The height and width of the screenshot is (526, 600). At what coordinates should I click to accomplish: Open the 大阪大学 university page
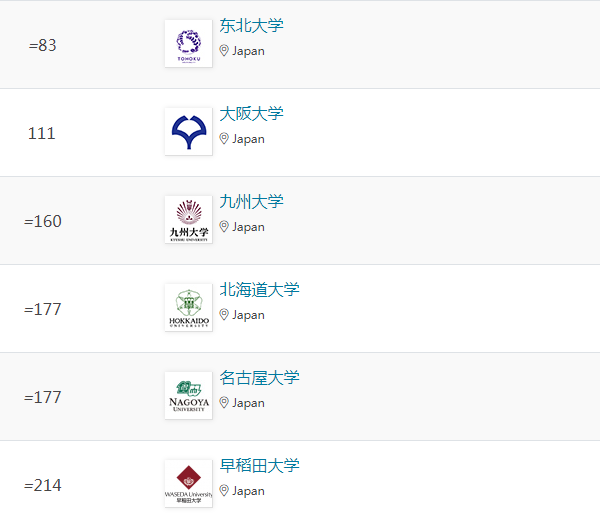click(x=251, y=114)
